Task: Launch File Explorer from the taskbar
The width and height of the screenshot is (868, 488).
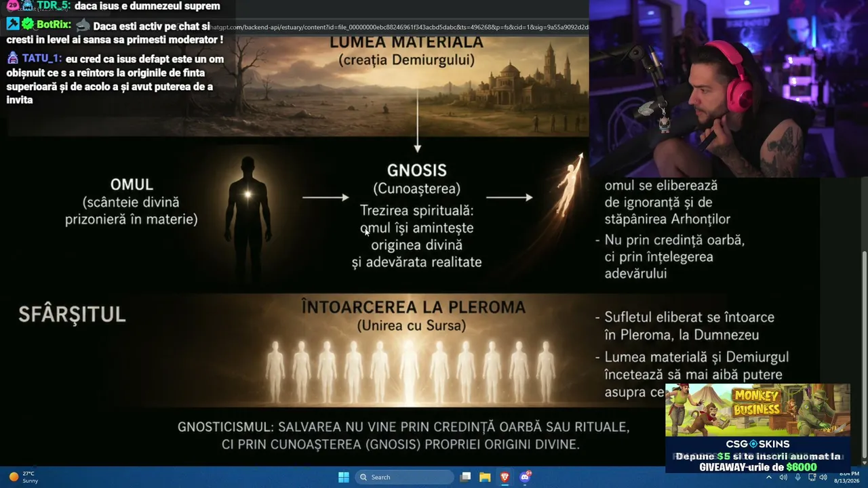Action: tap(485, 477)
